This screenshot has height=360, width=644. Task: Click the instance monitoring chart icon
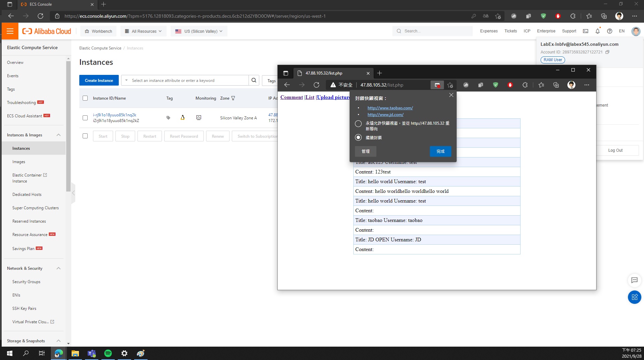point(199,118)
